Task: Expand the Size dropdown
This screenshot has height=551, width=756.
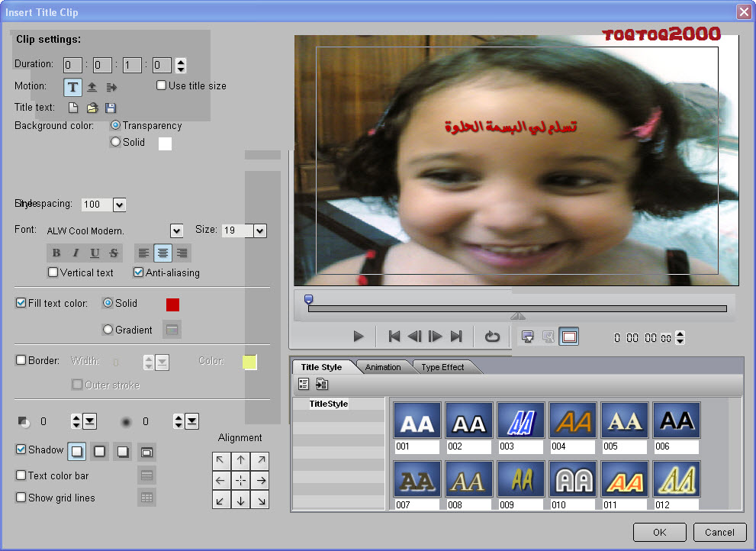Action: coord(259,230)
